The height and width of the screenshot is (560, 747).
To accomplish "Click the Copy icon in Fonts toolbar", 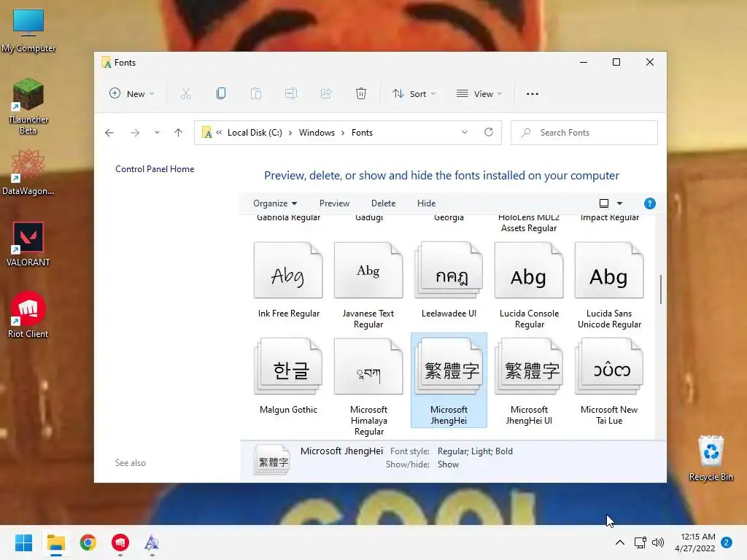I will 221,94.
